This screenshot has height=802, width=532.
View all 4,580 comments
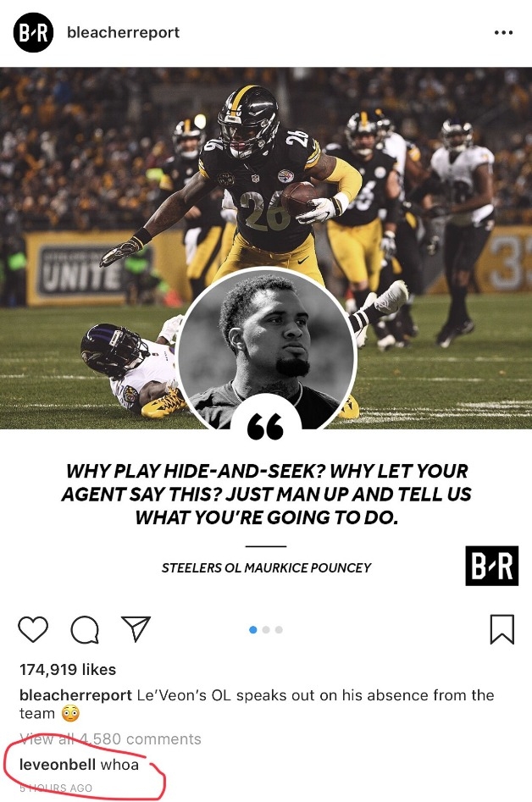110,738
